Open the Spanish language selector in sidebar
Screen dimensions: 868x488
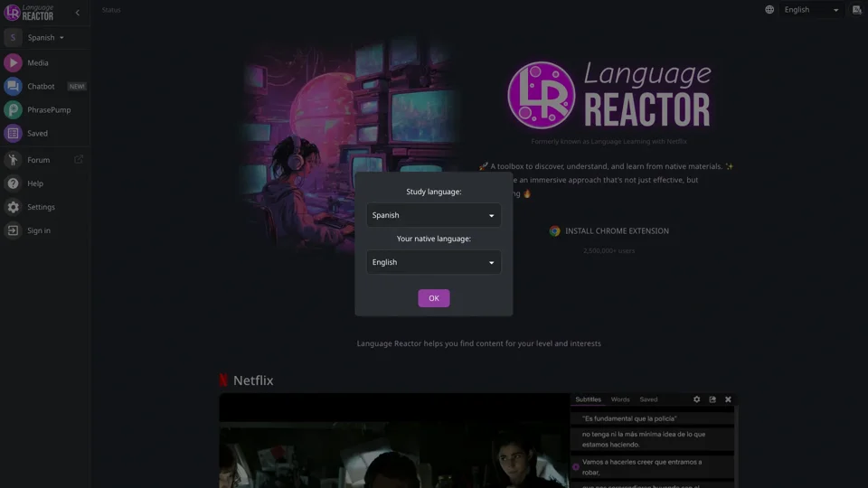(46, 38)
